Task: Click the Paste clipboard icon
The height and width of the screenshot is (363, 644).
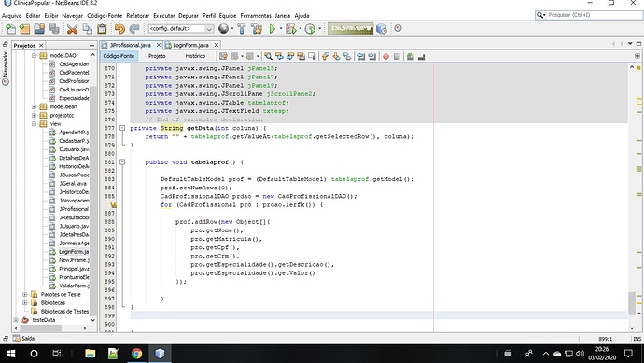Action: [102, 29]
